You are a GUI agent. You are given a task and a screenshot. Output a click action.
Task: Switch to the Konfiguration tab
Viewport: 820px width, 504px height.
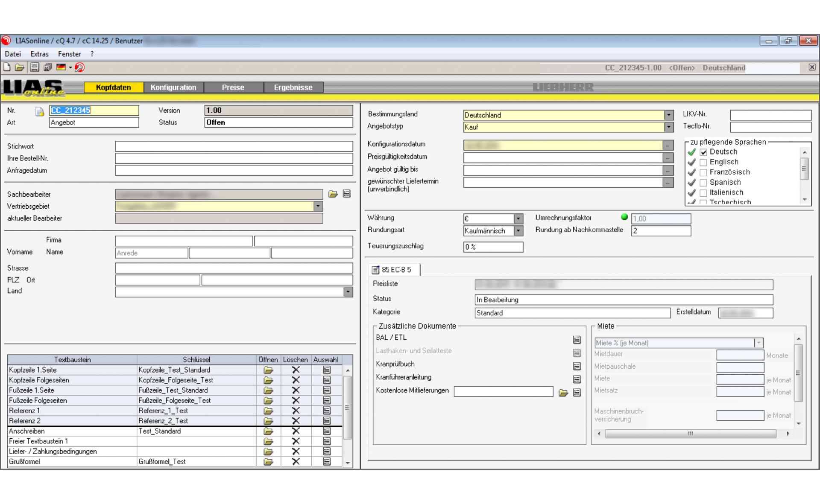[x=173, y=87]
